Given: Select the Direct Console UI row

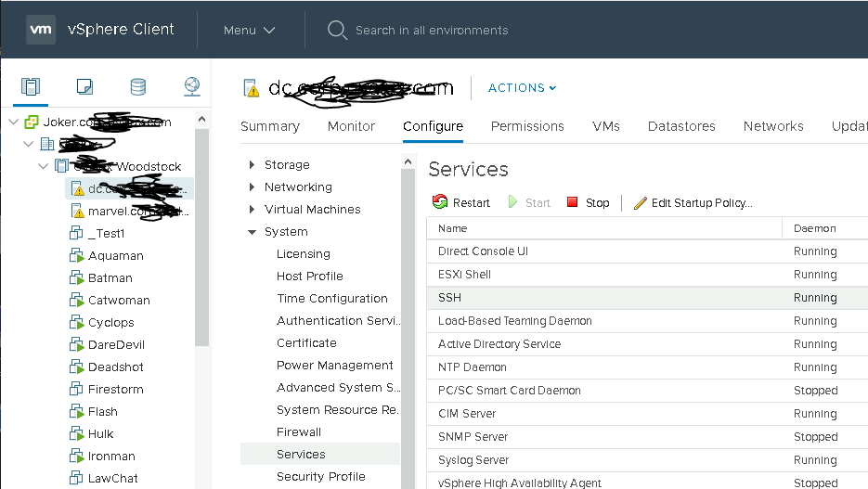Looking at the screenshot, I should pos(647,251).
